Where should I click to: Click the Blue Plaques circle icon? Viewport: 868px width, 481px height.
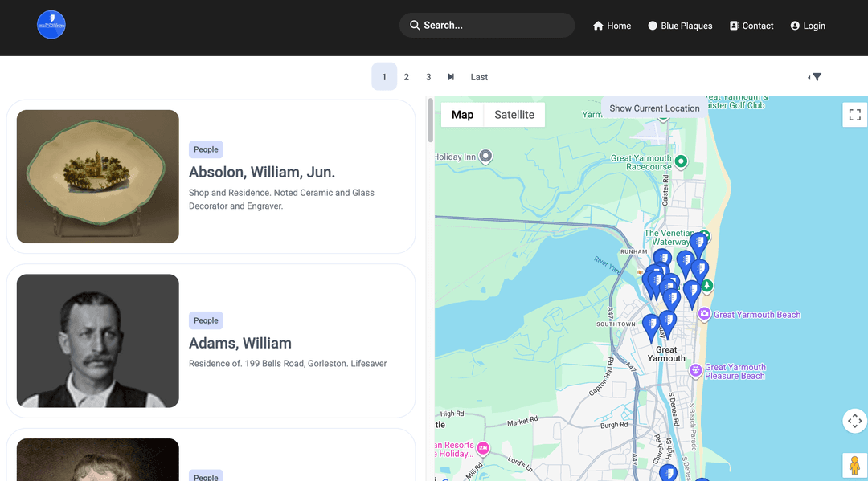tap(653, 26)
